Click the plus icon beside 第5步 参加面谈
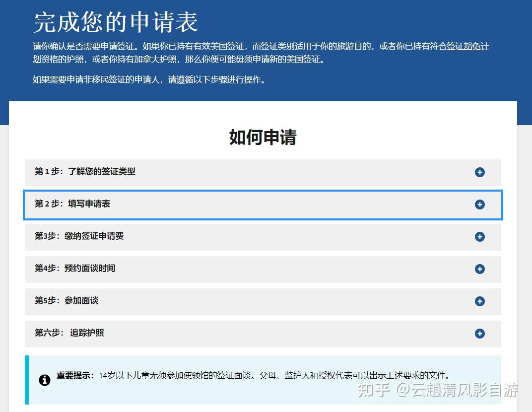532x412 pixels. [479, 301]
